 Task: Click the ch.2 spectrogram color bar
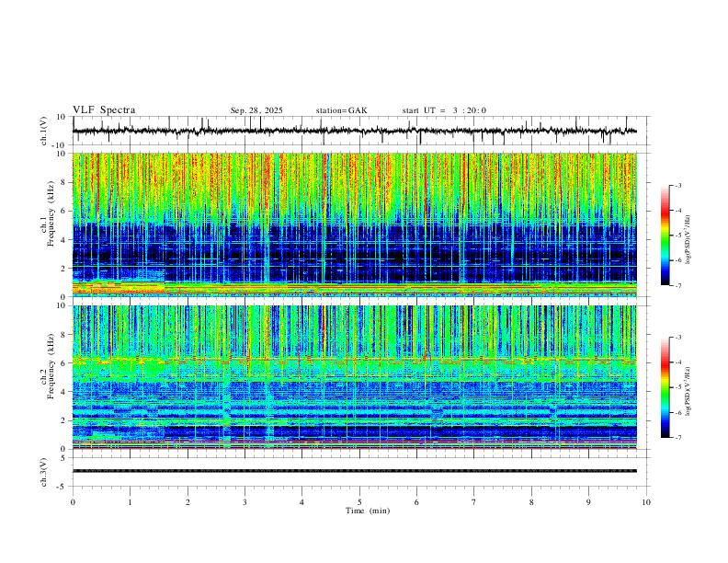click(x=665, y=387)
